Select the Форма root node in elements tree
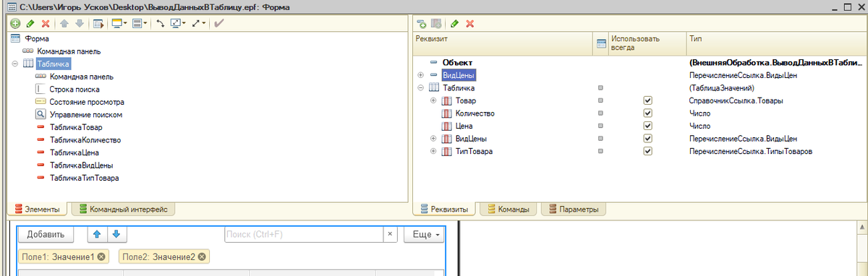This screenshot has height=276, width=868. pos(37,38)
